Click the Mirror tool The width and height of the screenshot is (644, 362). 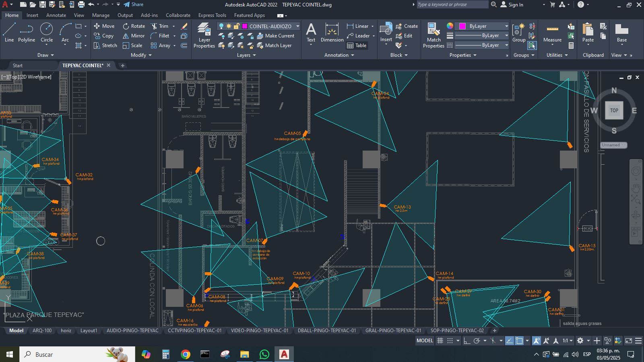click(x=134, y=36)
